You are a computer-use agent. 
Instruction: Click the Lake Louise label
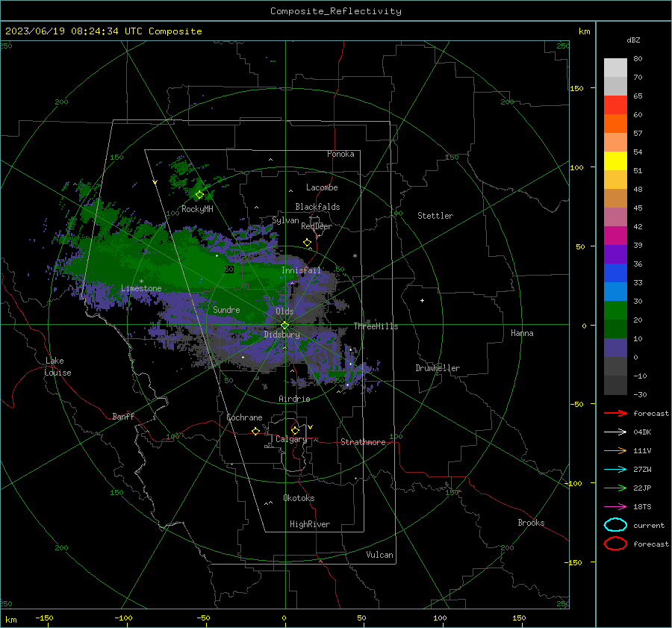(57, 367)
